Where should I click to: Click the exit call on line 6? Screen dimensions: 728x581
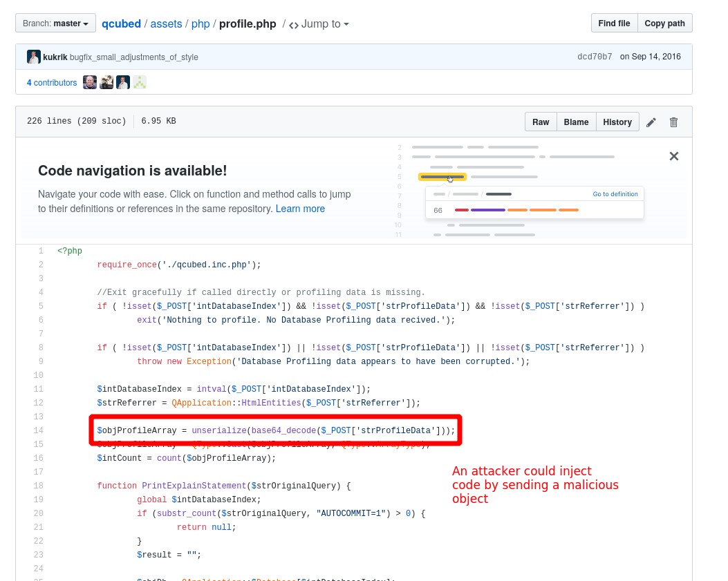[147, 320]
